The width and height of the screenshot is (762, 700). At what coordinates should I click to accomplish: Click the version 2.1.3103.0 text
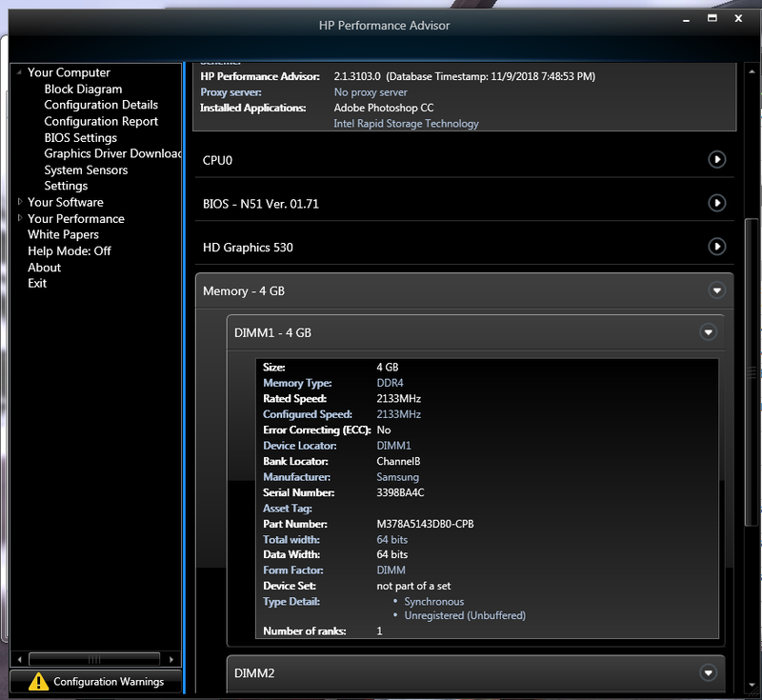[x=357, y=77]
